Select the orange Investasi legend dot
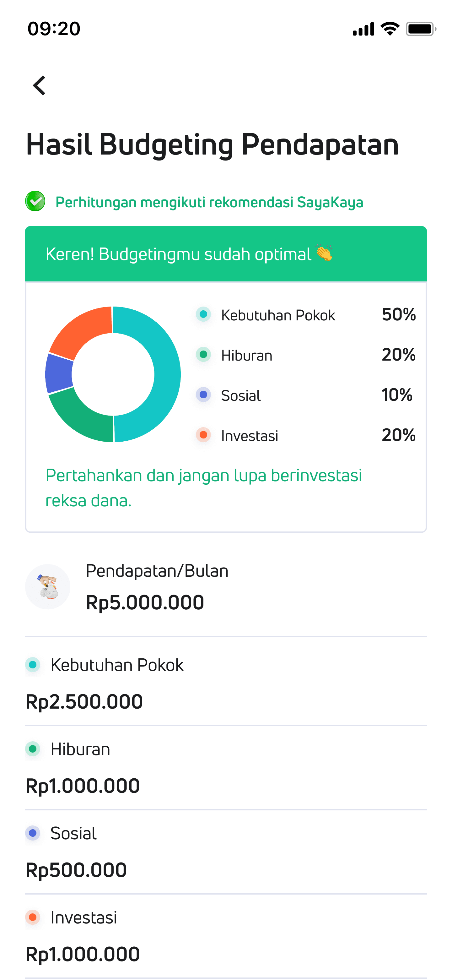The width and height of the screenshot is (452, 980). tap(203, 435)
